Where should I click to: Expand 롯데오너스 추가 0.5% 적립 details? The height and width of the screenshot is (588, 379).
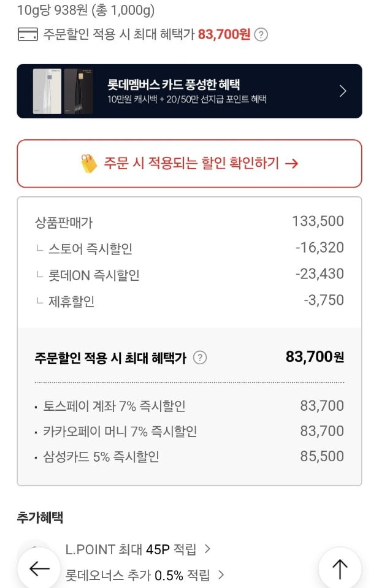[x=221, y=575]
